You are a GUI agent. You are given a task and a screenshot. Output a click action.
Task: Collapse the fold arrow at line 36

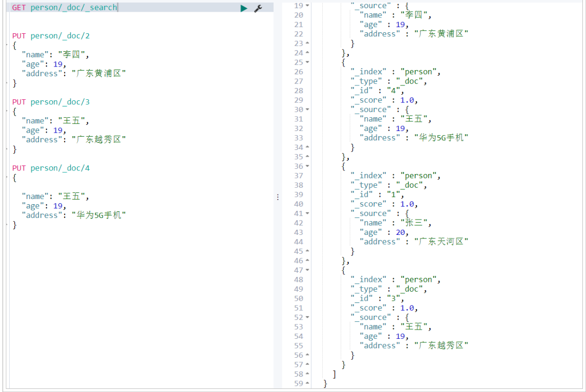307,166
